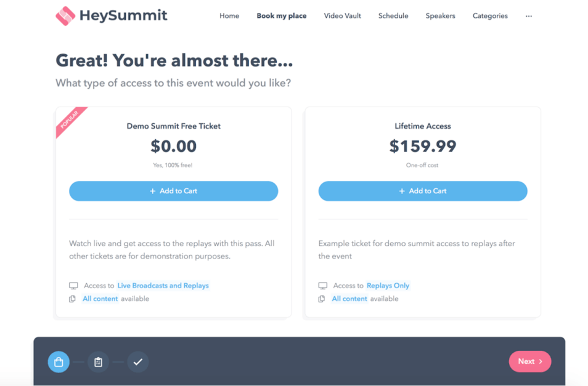Go to the Schedule page
The image size is (588, 386).
click(393, 16)
